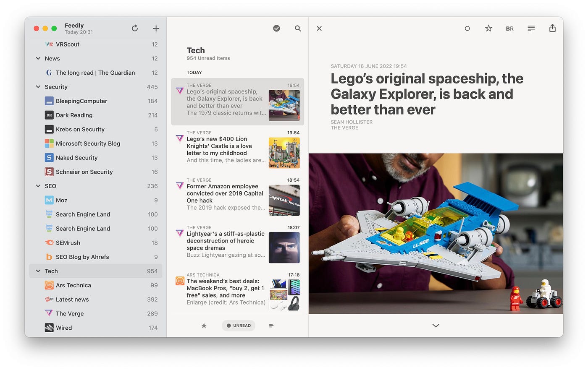Screen dimensions: 588x370
Task: Click The Verge sidebar icon
Action: point(49,313)
